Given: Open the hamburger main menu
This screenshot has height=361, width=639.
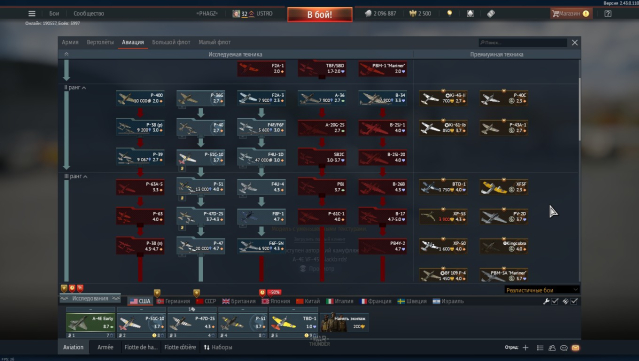Looking at the screenshot, I should [32, 13].
